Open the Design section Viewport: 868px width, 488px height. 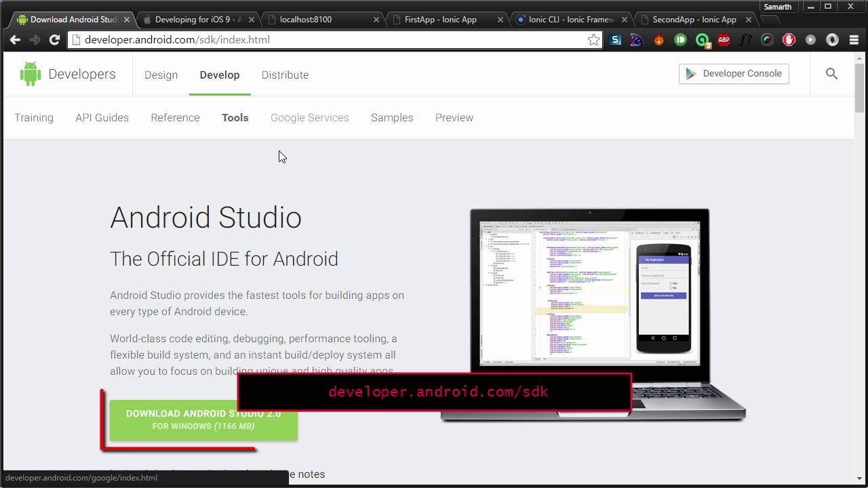click(x=161, y=75)
